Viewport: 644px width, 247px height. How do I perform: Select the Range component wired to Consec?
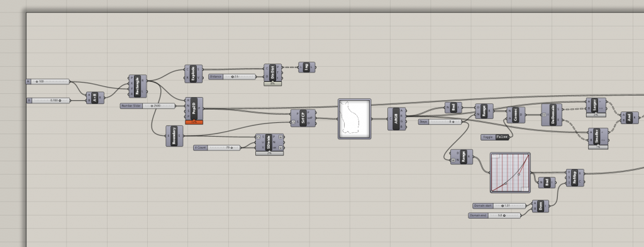pos(484,111)
